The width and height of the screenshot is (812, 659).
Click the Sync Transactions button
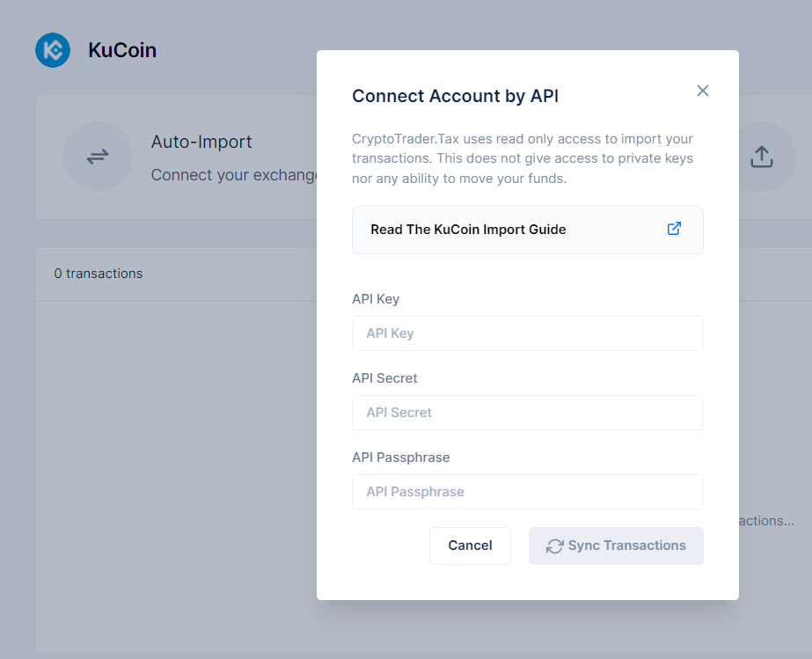pyautogui.click(x=616, y=546)
